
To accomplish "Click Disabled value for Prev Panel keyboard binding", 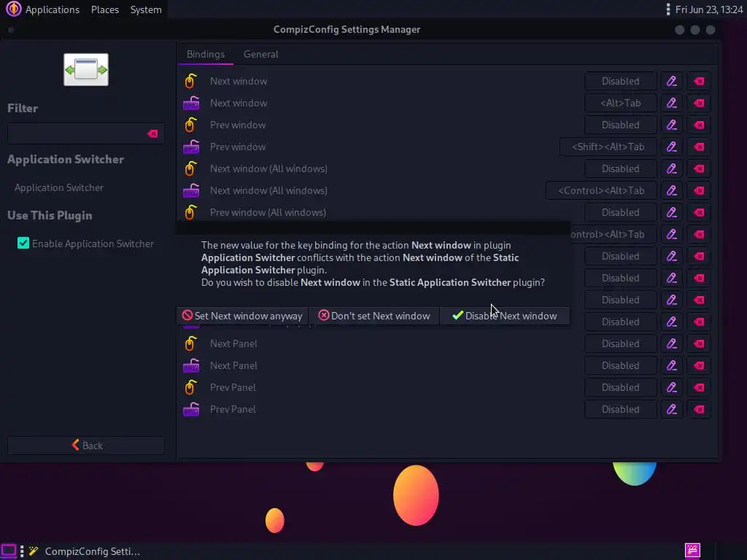I will click(620, 409).
